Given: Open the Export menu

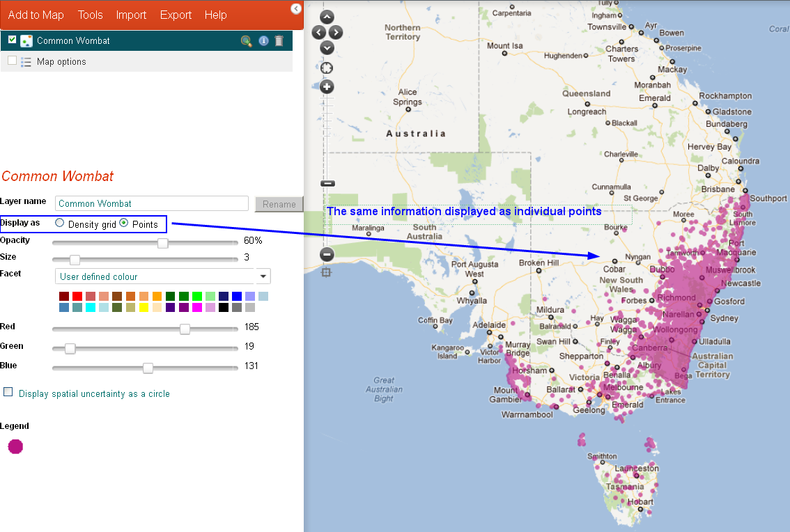Looking at the screenshot, I should coord(176,15).
